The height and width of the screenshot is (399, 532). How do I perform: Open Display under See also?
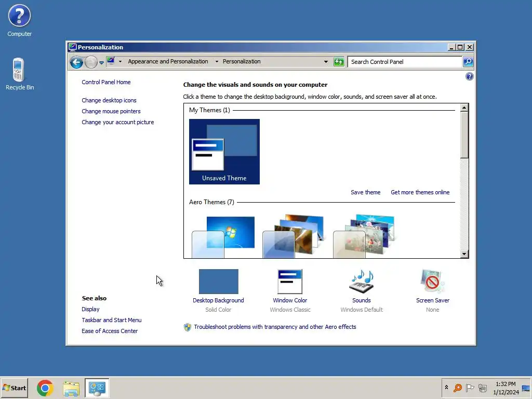90,310
